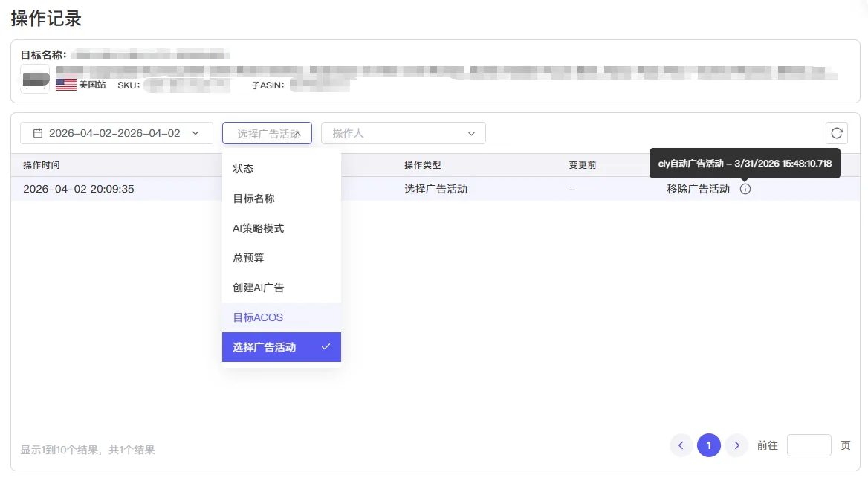
Task: Click 移除广告活动 text in row
Action: click(x=698, y=189)
